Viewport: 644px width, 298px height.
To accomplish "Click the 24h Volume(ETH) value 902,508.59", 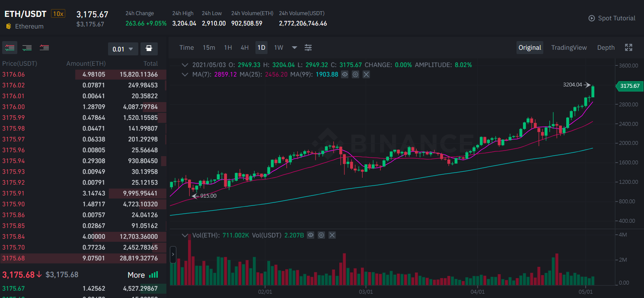I will click(x=247, y=23).
